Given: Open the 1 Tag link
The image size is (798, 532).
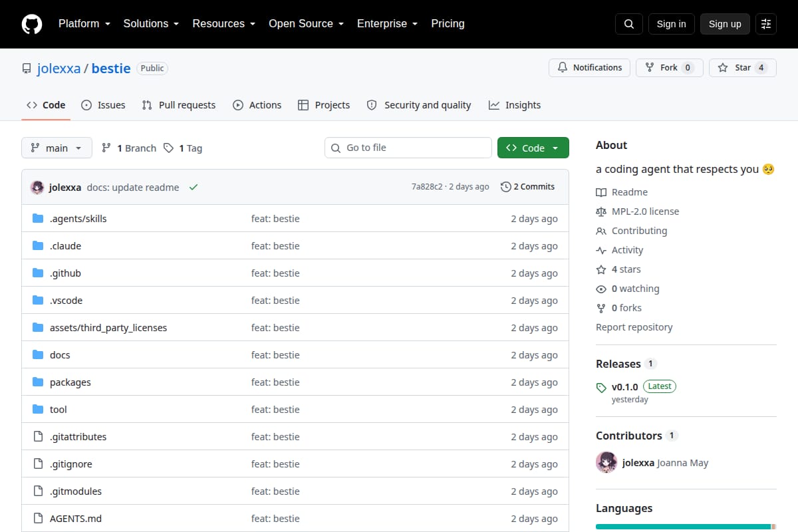Looking at the screenshot, I should (183, 148).
